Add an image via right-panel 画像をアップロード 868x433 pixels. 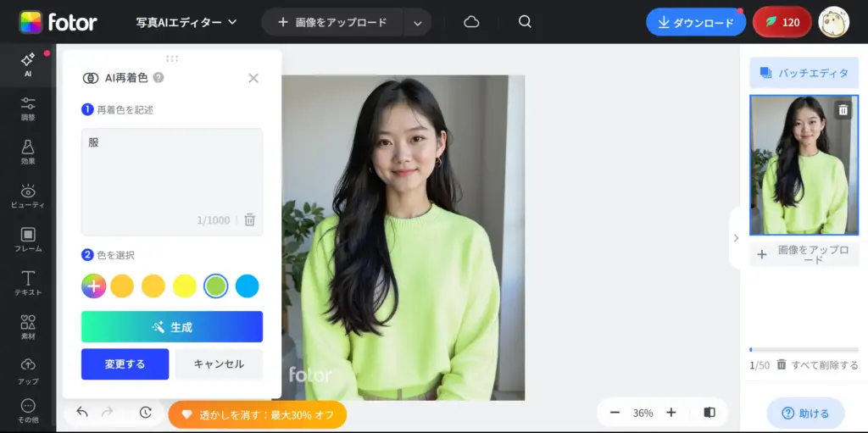[x=804, y=254]
